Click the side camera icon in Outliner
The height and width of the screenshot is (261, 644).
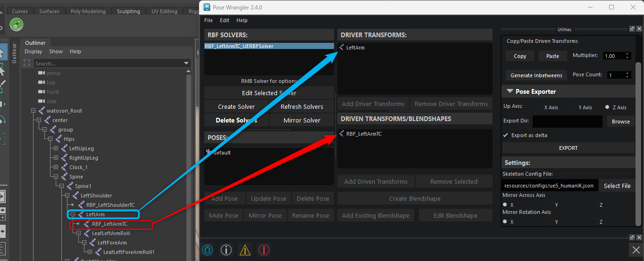tap(41, 101)
